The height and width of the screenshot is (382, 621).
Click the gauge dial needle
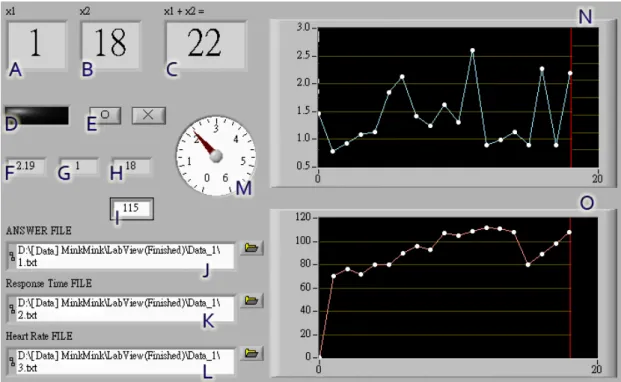(x=205, y=143)
